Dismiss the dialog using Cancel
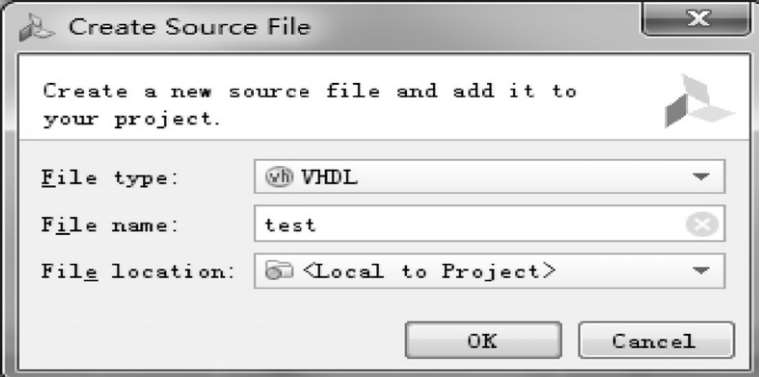768x377 pixels. point(656,340)
